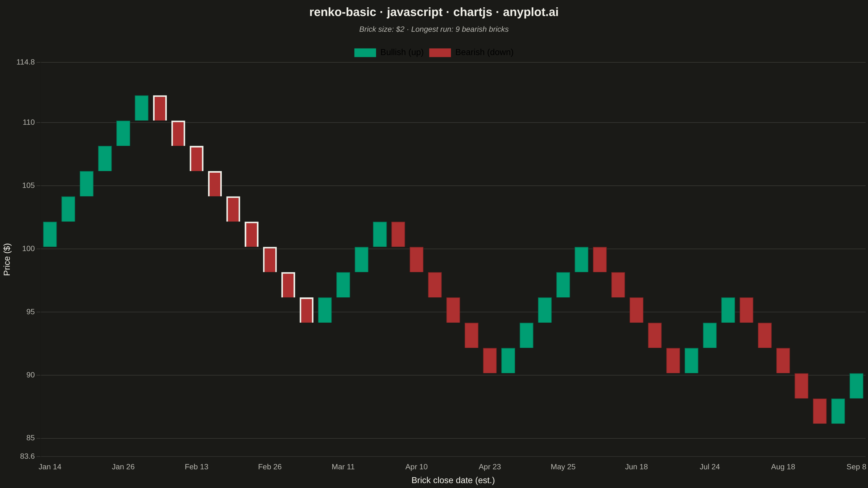Viewport: 868px width, 488px height.
Task: Click the 100 y-axis tick label
Action: click(x=28, y=249)
